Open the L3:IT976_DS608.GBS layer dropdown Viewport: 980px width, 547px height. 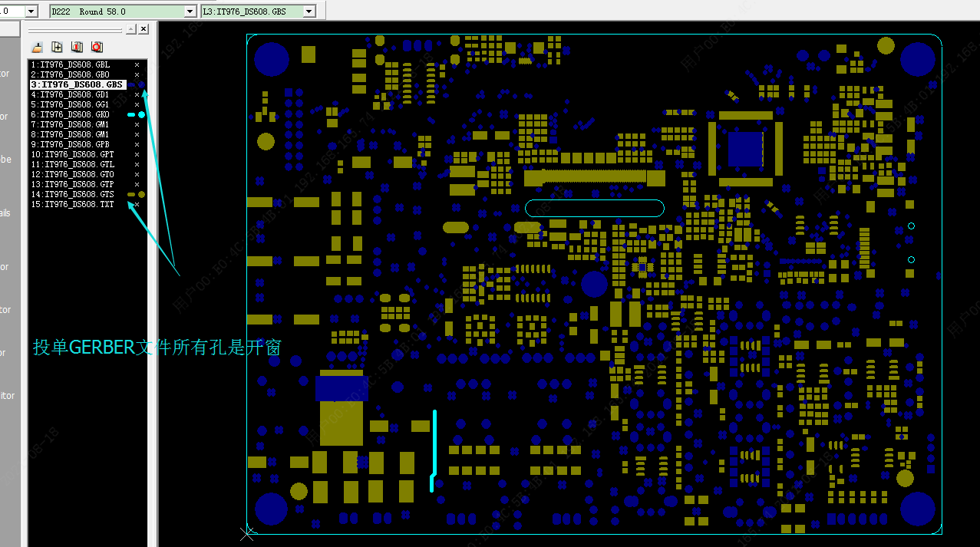[309, 12]
